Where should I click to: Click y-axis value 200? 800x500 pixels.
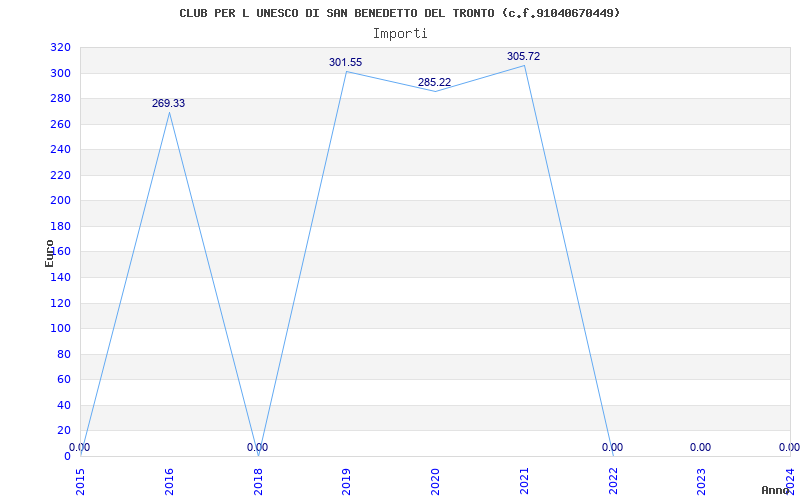pos(60,201)
